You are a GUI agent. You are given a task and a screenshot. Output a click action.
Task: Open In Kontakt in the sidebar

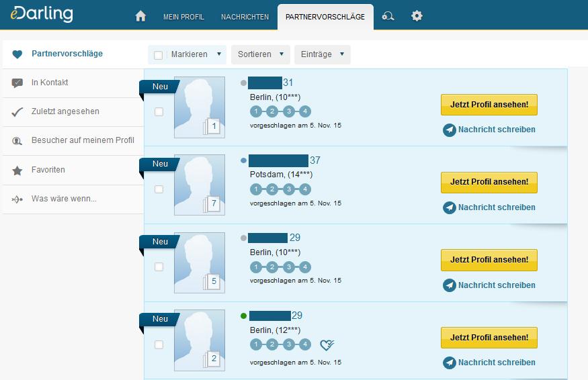click(73, 83)
